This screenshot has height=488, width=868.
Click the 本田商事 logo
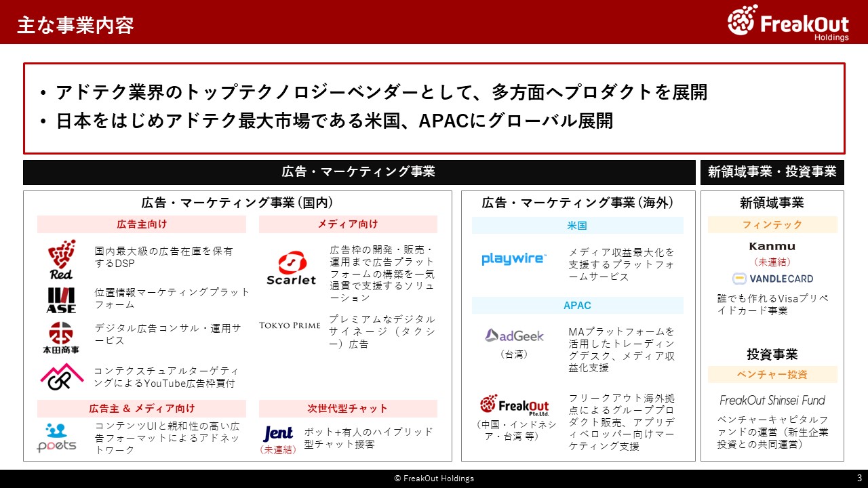61,338
